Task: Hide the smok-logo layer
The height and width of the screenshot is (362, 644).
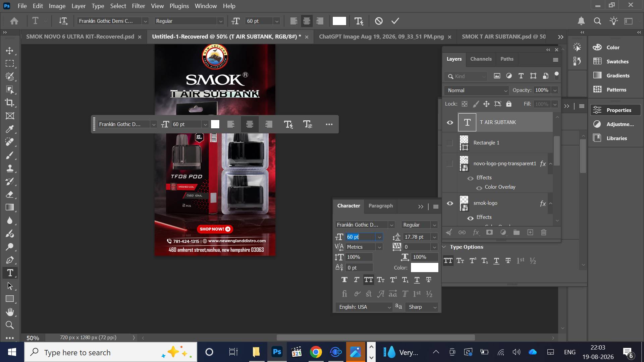Action: 450,203
